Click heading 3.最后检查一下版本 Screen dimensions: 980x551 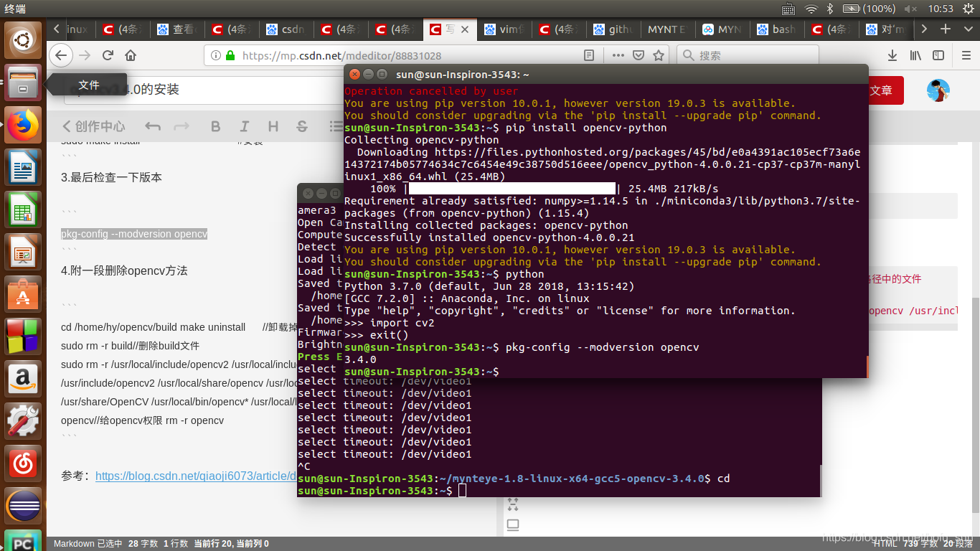111,177
